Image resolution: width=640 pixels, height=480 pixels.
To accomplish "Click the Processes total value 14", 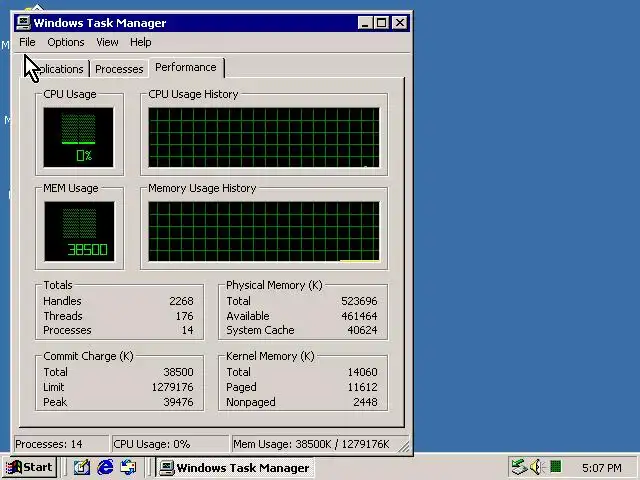I will coord(188,330).
